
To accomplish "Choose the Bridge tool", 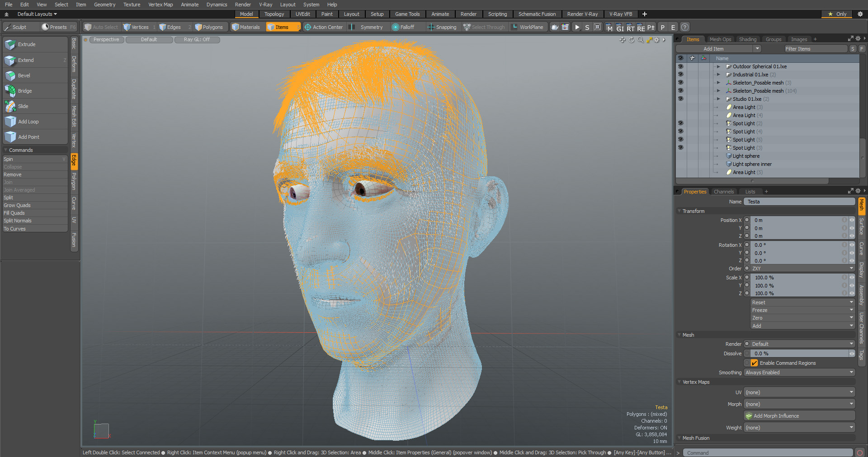I will (35, 91).
